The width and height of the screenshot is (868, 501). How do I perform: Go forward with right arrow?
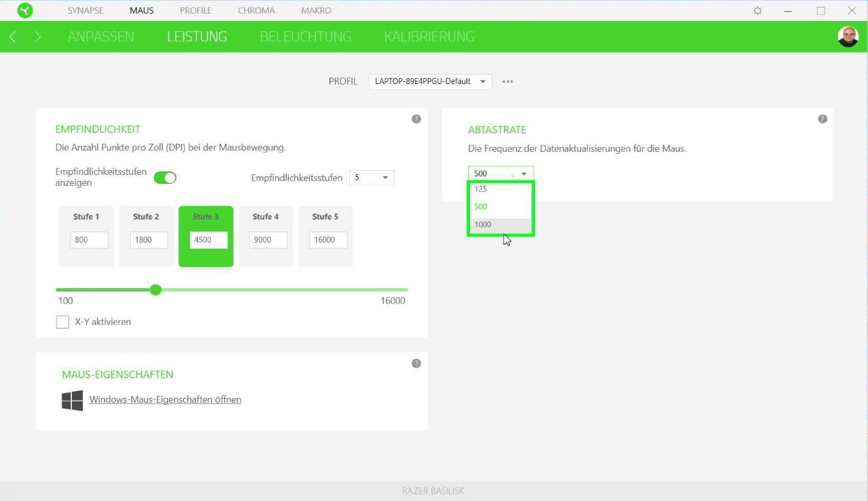(x=38, y=37)
